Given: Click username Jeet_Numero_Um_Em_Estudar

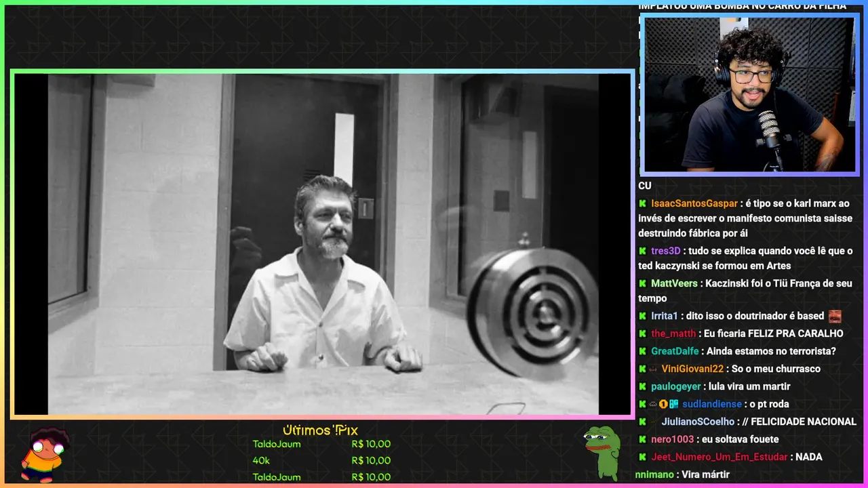Looking at the screenshot, I should (719, 457).
